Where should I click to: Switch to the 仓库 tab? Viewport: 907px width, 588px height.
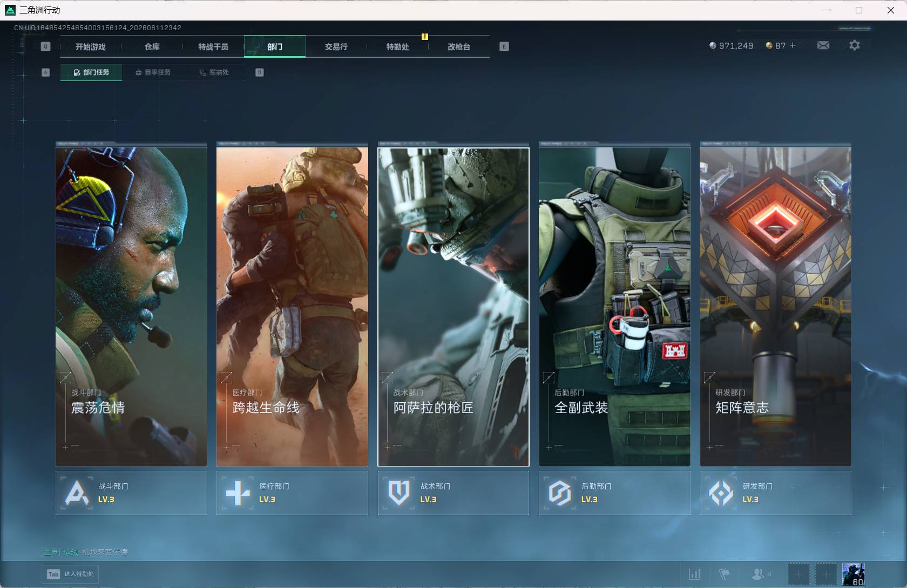click(x=152, y=46)
